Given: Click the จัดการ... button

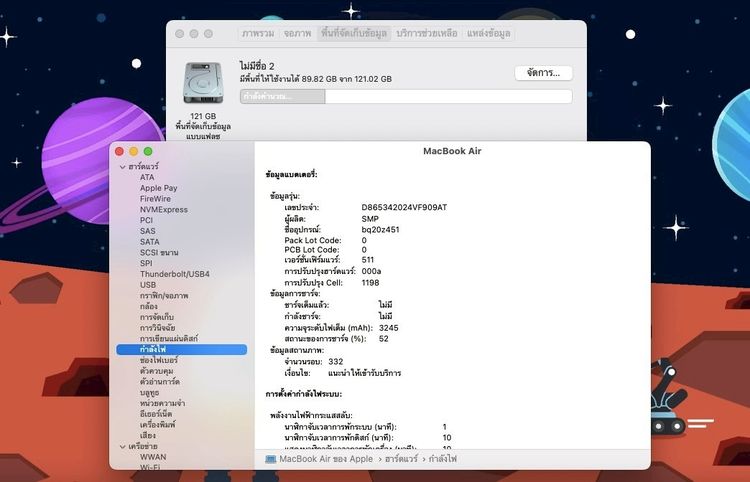Looking at the screenshot, I should (x=543, y=73).
